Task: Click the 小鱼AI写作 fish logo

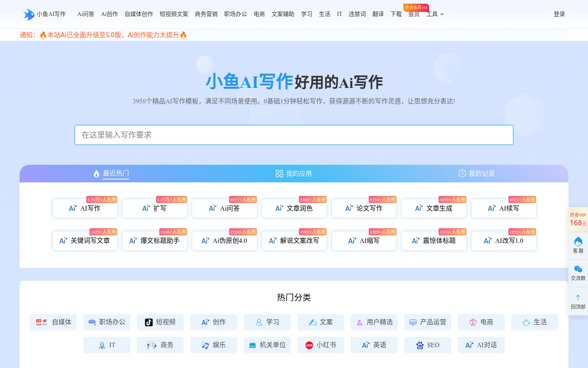Action: coord(29,14)
